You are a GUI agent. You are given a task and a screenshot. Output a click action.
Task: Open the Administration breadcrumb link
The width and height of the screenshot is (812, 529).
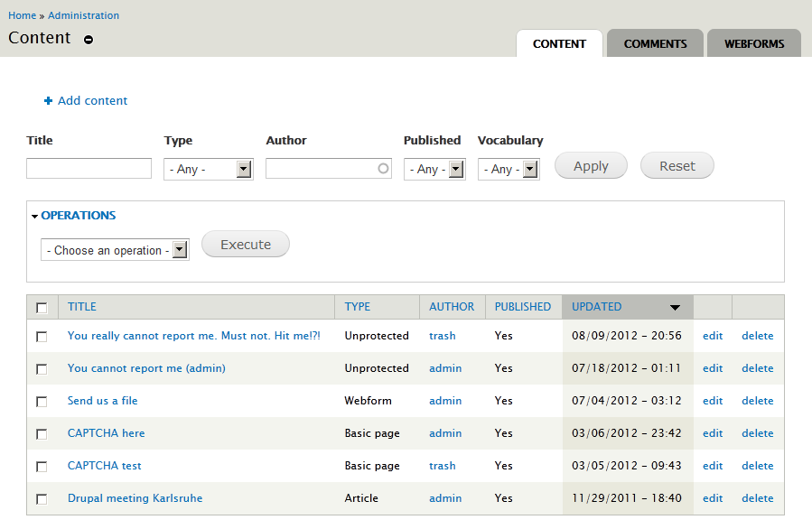(83, 15)
